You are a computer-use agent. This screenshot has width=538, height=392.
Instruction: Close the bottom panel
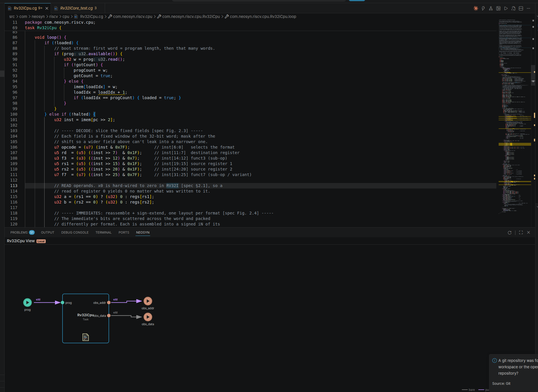point(528,232)
